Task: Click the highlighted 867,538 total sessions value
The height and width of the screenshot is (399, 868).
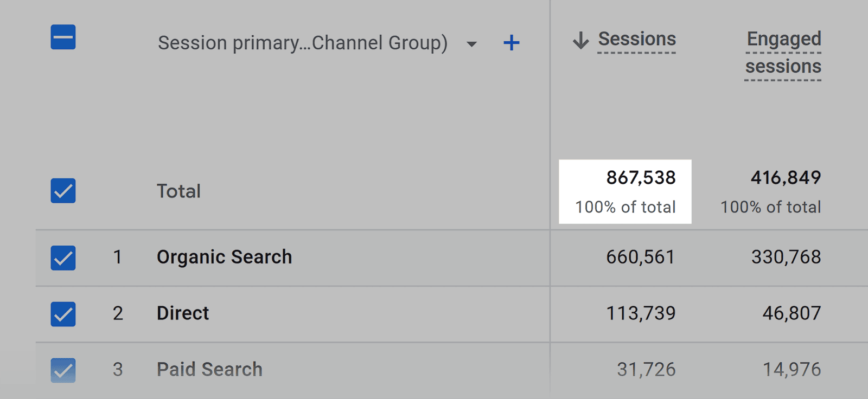Action: pos(641,177)
